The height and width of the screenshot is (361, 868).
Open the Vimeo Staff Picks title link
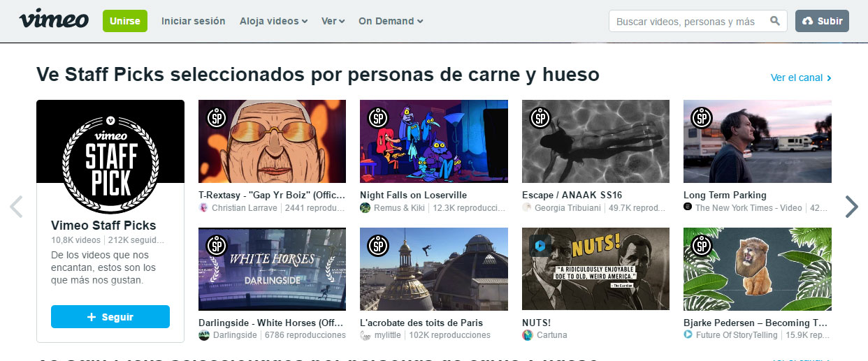[x=103, y=226]
